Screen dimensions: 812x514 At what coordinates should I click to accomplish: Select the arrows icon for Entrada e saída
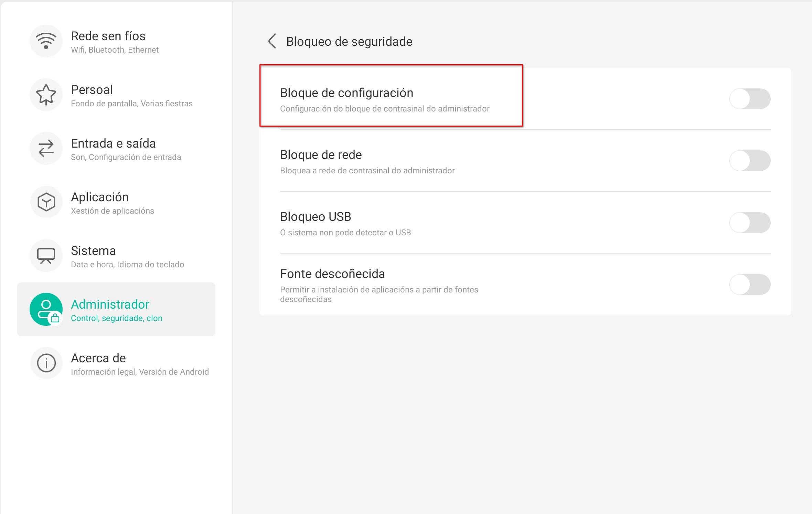coord(46,148)
